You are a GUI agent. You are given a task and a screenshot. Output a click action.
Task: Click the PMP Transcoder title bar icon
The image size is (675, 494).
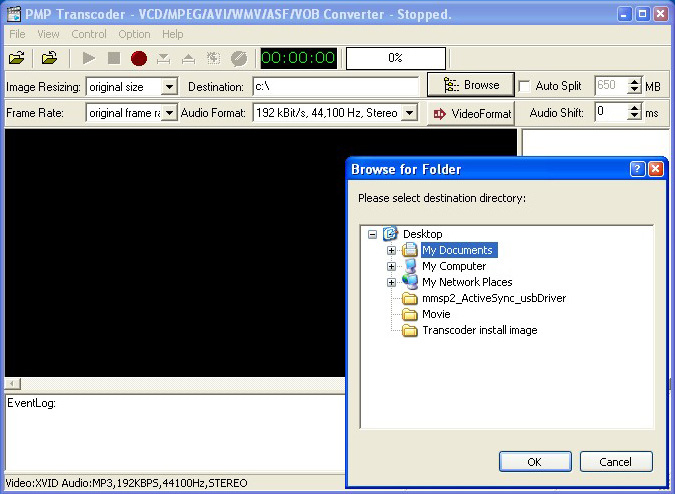point(14,14)
